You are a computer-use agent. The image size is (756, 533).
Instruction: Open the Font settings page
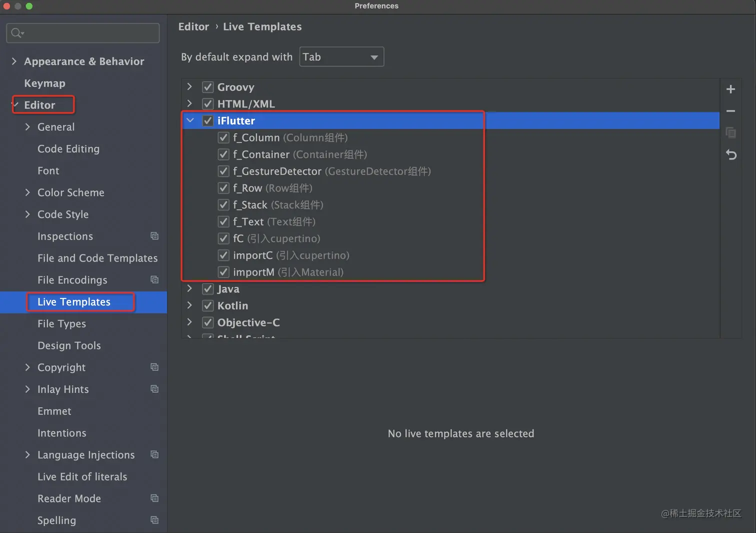[x=48, y=170]
